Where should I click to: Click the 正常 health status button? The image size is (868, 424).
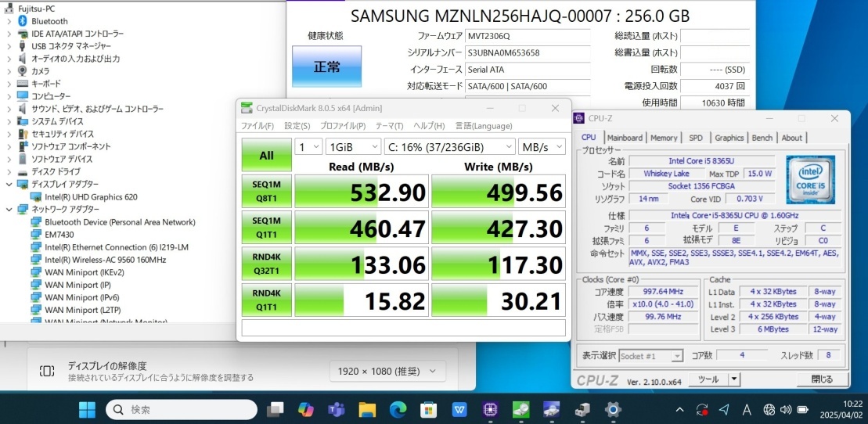click(326, 66)
